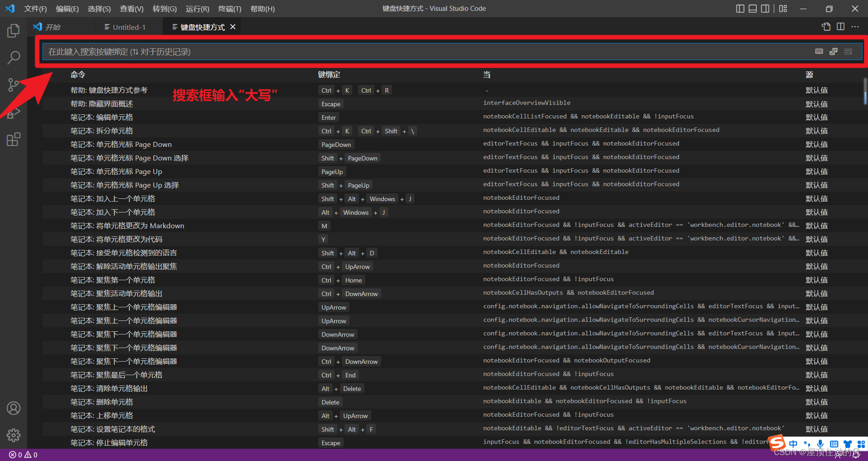Open the Explorer view in activity bar
This screenshot has width=868, height=461.
coord(14,31)
